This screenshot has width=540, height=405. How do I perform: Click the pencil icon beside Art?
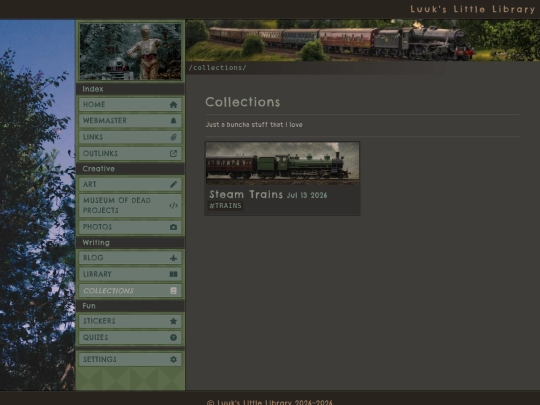coord(173,184)
